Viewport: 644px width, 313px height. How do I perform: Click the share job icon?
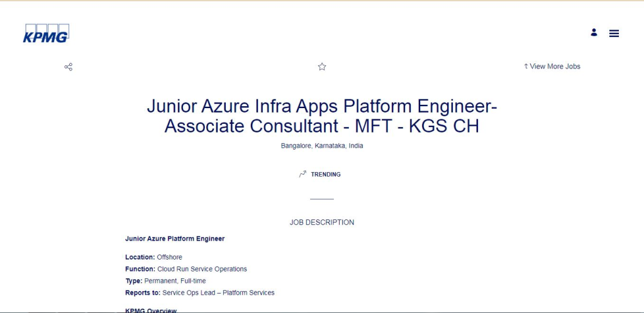[69, 67]
